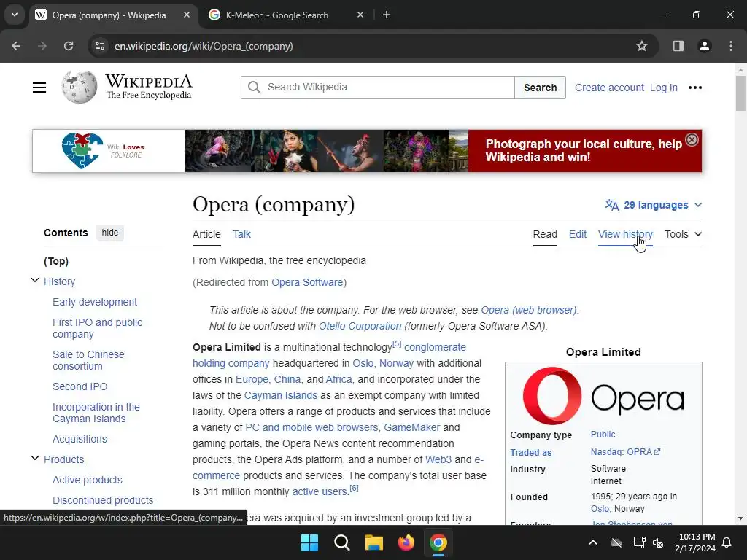The image size is (747, 560).
Task: Click the taskbar clock and date
Action: [694, 542]
